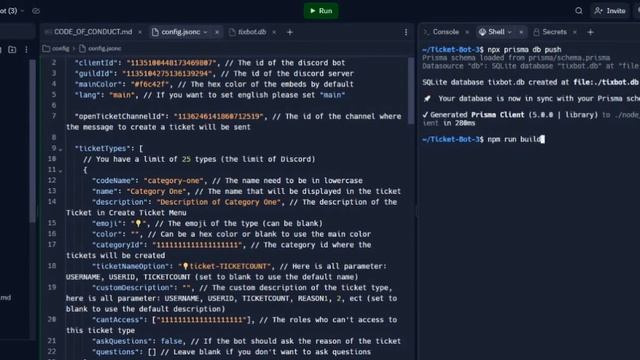Collapse the ticketTypes array at line 9
Screen dimensions: 640x360
(60, 149)
